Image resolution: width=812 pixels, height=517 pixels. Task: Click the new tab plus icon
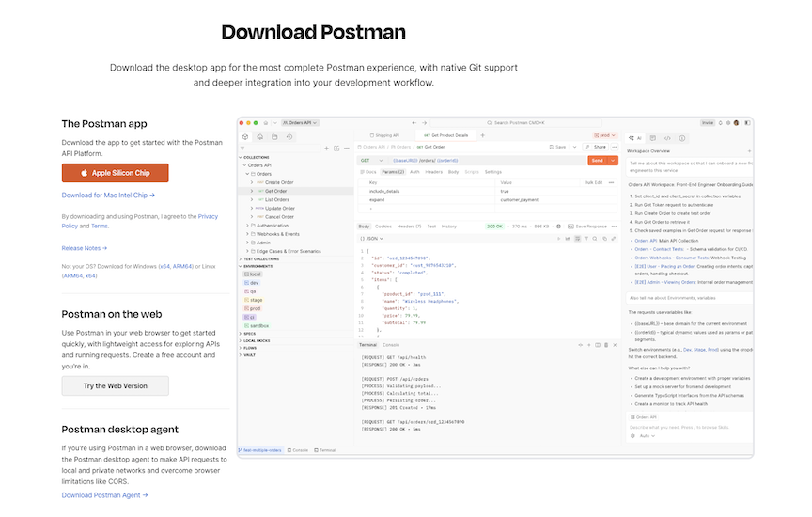point(483,135)
